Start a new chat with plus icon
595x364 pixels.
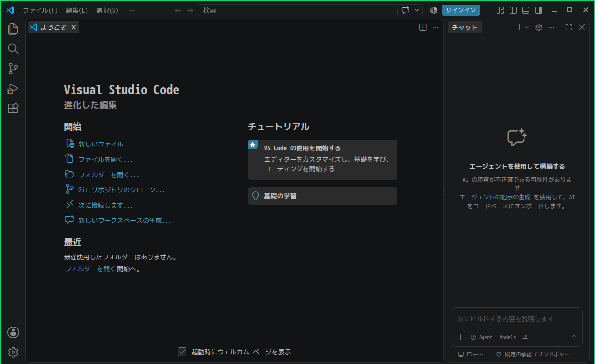519,28
